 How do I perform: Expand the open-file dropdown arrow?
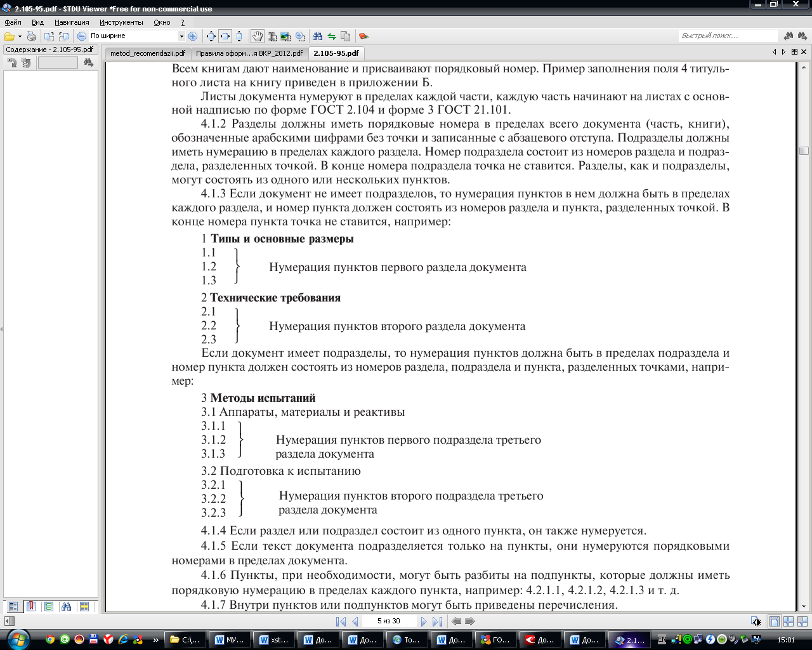[20, 36]
